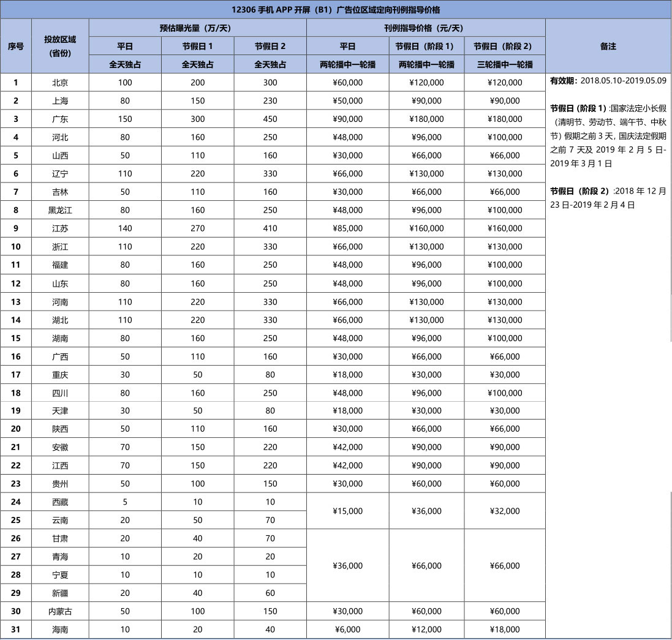672x640 pixels.
Task: Click the "刊例指导价格（元/天）" group header
Action: tap(426, 28)
